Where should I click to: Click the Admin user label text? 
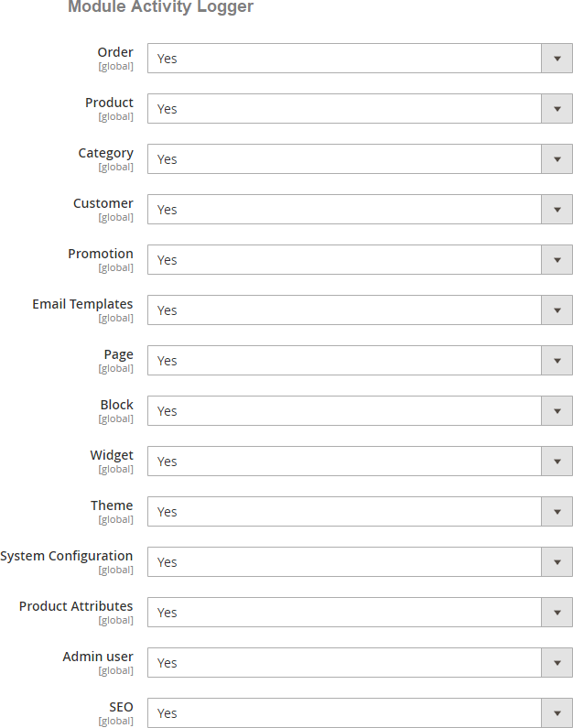tap(98, 657)
